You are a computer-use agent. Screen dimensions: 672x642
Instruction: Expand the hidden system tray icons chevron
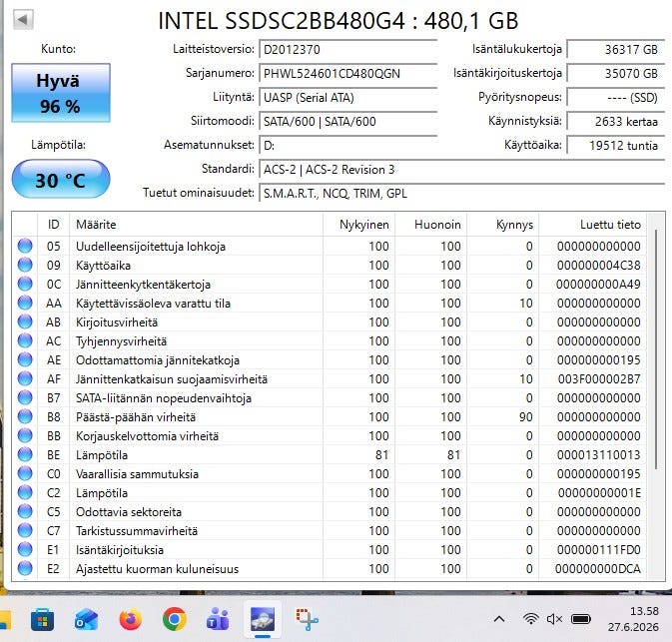point(499,619)
